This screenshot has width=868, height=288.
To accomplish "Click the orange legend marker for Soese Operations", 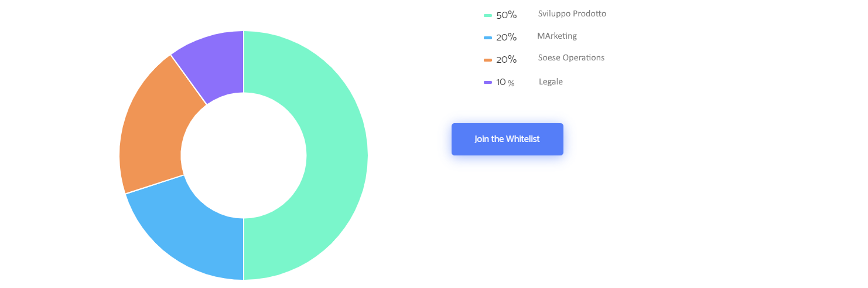I will (488, 60).
